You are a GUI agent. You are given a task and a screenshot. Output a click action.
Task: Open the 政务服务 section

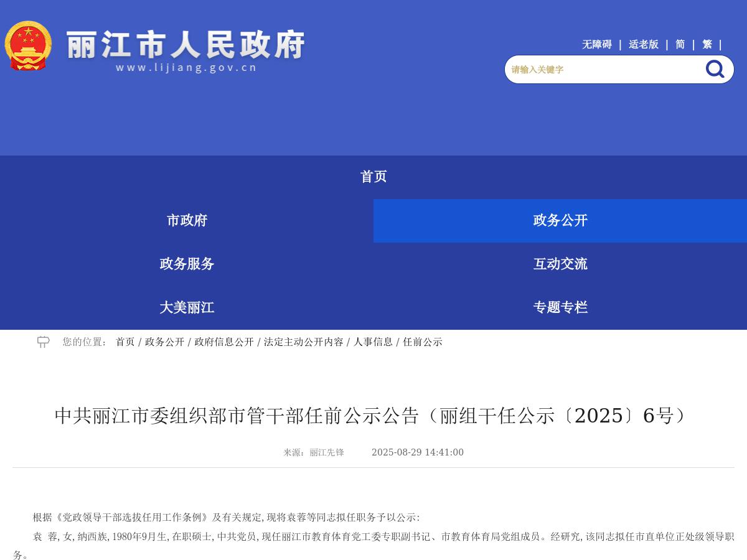(187, 264)
